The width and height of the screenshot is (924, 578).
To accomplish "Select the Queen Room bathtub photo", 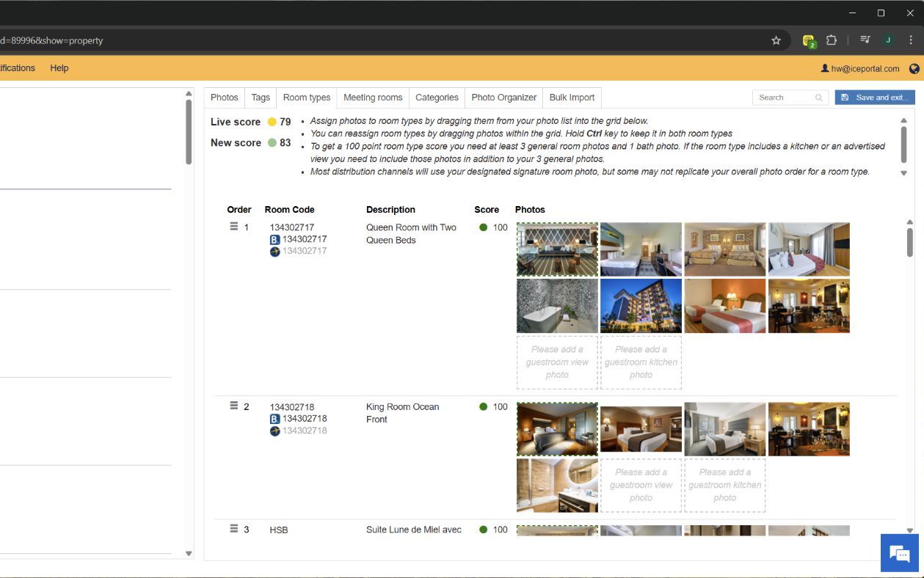I will [x=558, y=306].
